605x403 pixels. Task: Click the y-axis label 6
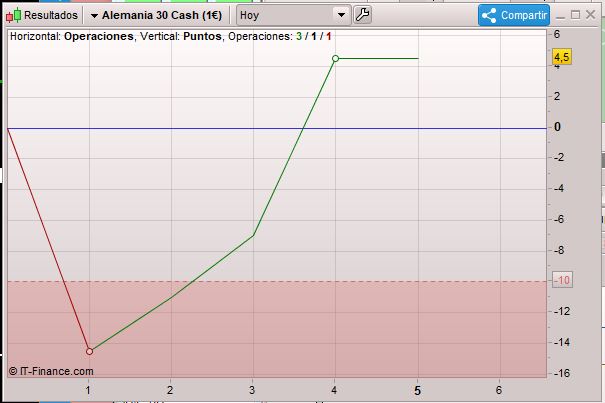point(557,34)
